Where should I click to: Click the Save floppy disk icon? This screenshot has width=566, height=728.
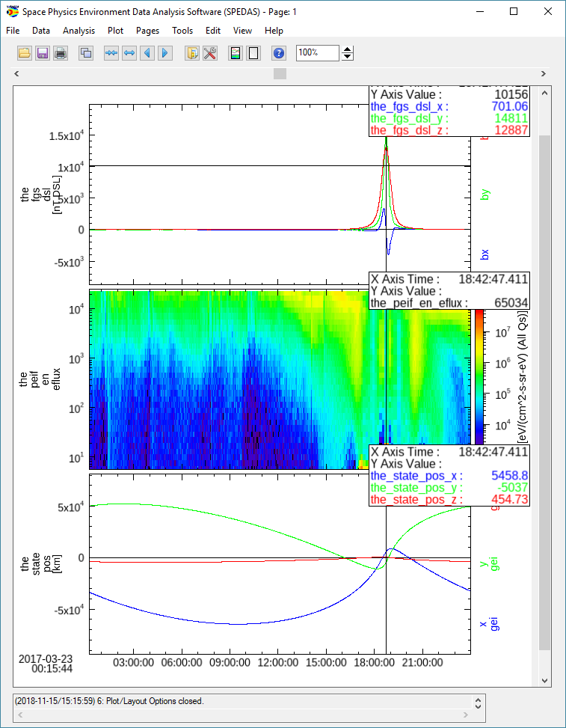(43, 53)
